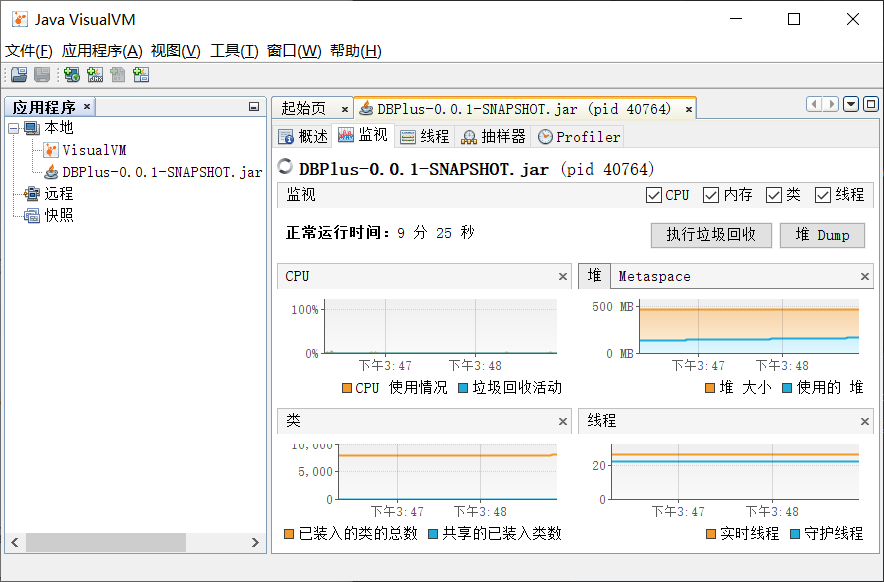Screen dimensions: 884x582
Task: Select the 监视 tab
Action: (x=363, y=135)
